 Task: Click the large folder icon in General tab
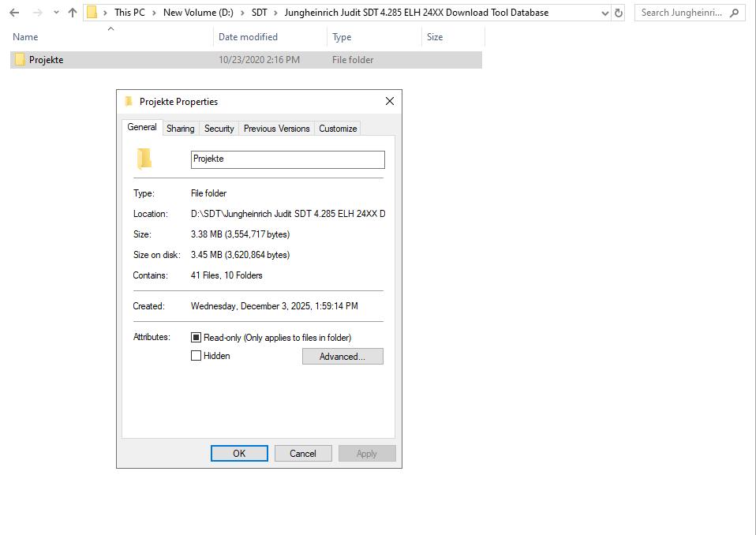coord(144,159)
